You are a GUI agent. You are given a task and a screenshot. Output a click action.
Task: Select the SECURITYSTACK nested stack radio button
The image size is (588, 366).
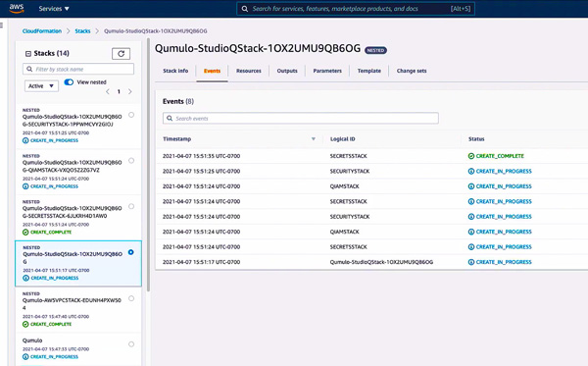(131, 115)
